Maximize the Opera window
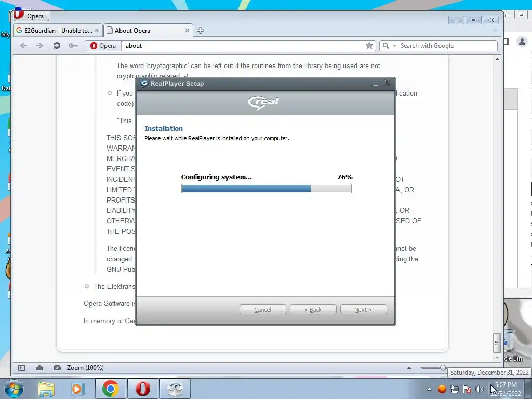Screen dimensions: 532x399 474,20
